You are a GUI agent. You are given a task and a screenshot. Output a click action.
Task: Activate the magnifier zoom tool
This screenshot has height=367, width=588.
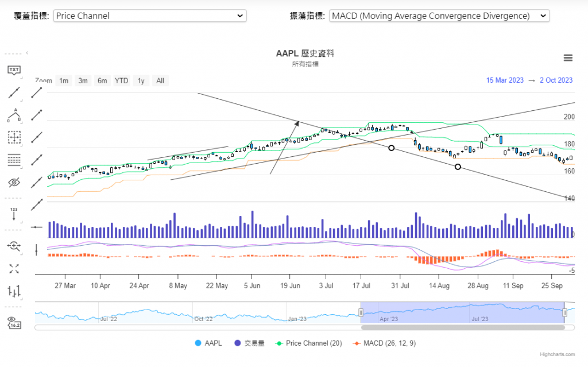coord(14,246)
